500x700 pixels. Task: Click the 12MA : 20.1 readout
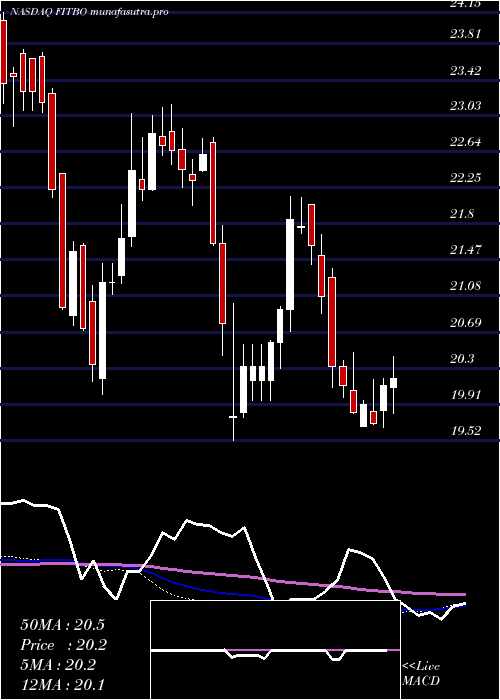pyautogui.click(x=62, y=684)
